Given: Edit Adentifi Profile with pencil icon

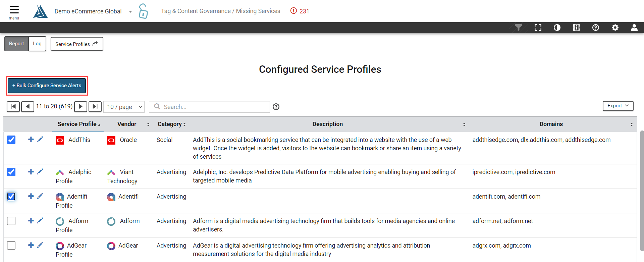Looking at the screenshot, I should pos(40,196).
